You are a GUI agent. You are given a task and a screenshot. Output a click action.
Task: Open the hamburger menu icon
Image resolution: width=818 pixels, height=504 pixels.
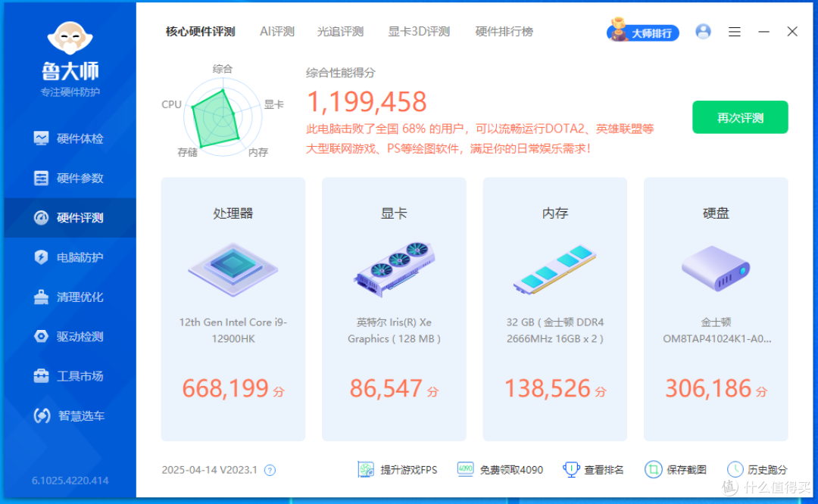point(735,33)
